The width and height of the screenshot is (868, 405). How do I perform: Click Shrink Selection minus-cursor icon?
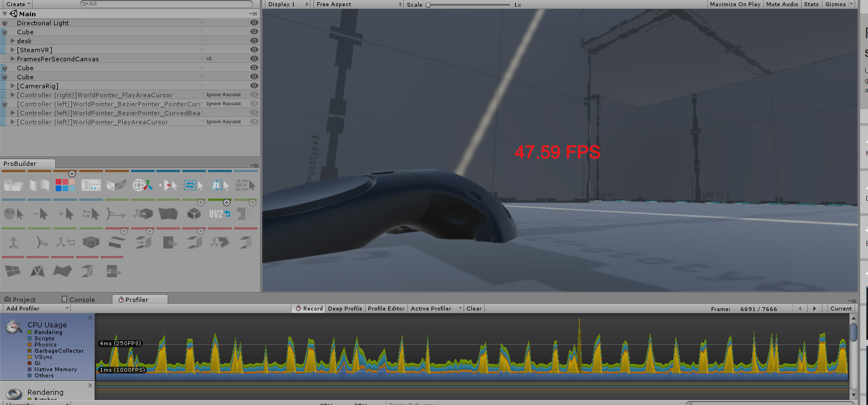[x=39, y=214]
